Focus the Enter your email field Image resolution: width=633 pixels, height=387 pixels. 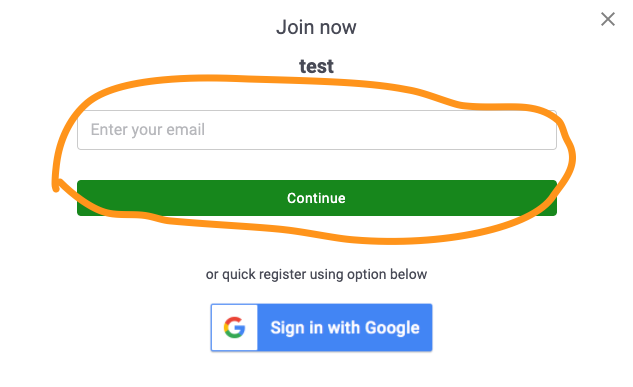[x=317, y=130]
